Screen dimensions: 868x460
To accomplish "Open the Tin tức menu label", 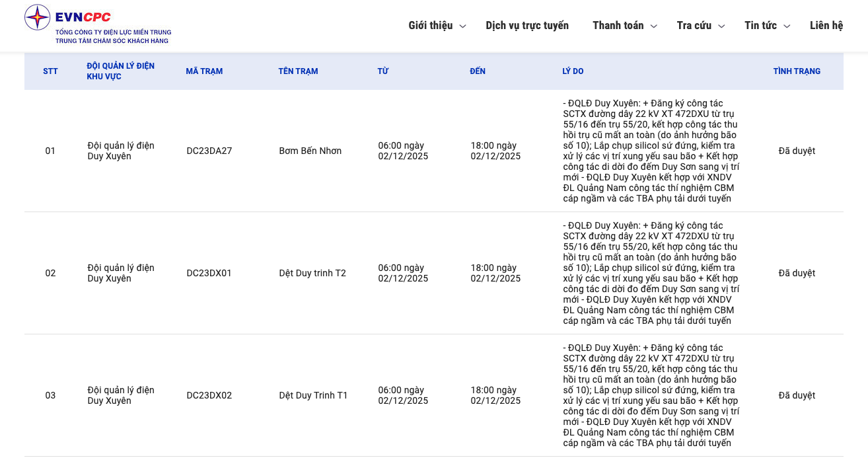I will tap(760, 26).
